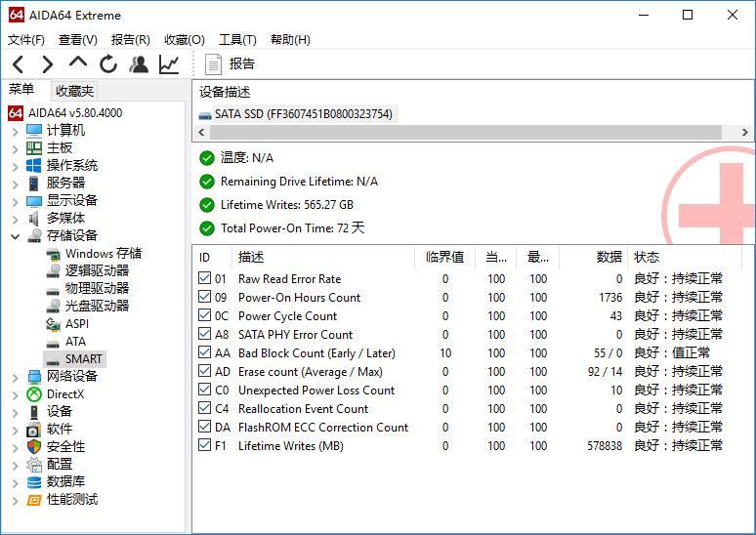Go up one level with up arrow
This screenshot has height=535, width=756.
[78, 62]
